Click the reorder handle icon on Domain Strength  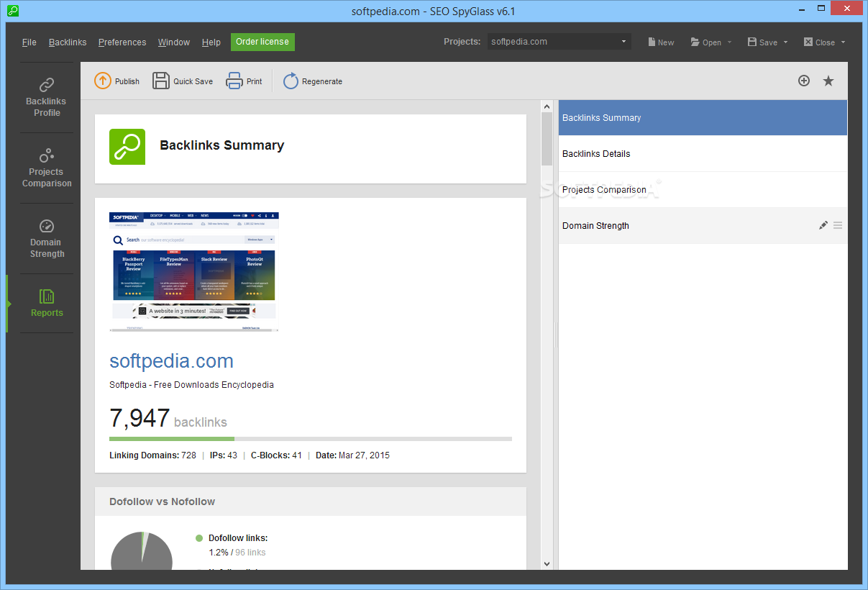pyautogui.click(x=838, y=225)
